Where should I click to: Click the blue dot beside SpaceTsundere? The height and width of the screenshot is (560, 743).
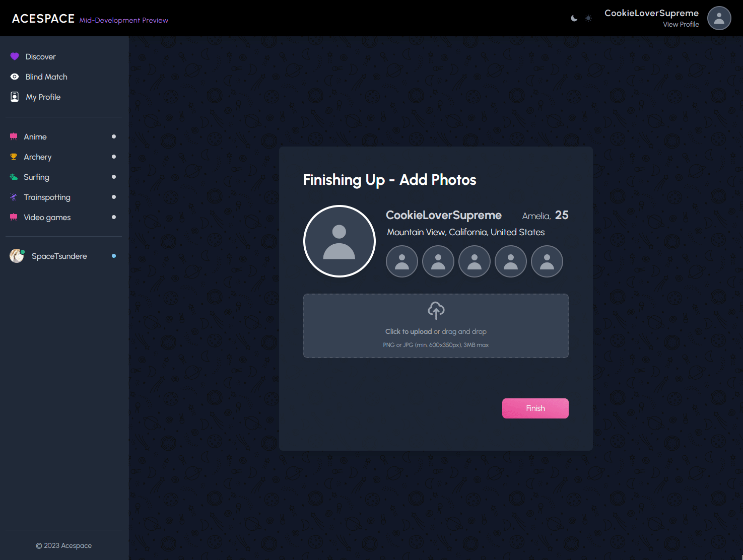click(114, 256)
